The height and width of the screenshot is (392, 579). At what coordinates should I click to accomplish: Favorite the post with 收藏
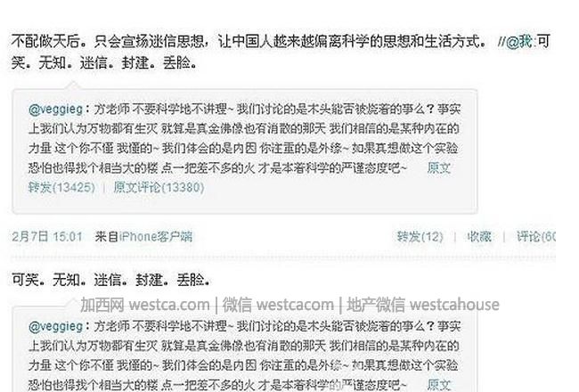point(479,236)
